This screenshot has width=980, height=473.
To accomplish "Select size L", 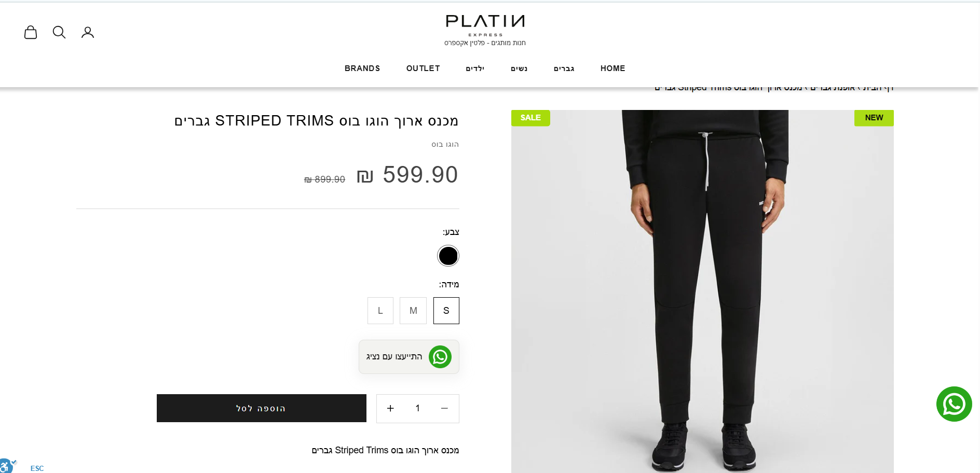I will (380, 311).
